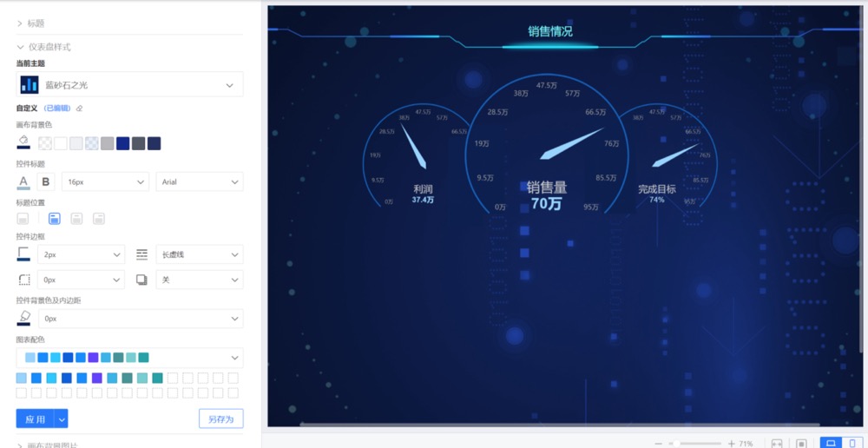Expand the 画布背景图片 section
The width and height of the screenshot is (868, 448).
(47, 445)
